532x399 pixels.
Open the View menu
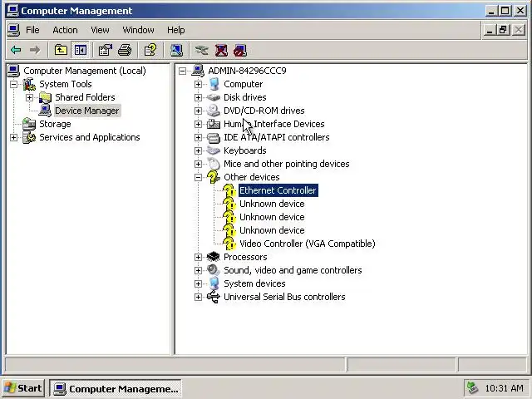[x=100, y=30]
